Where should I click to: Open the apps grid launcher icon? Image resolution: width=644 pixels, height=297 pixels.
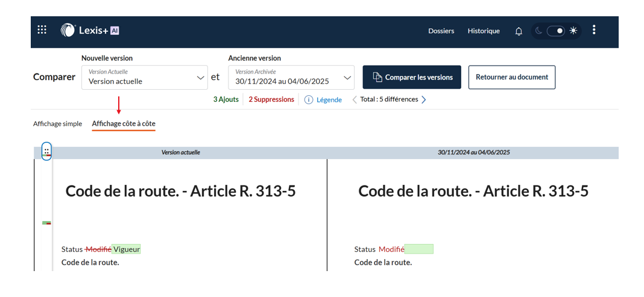pyautogui.click(x=42, y=30)
